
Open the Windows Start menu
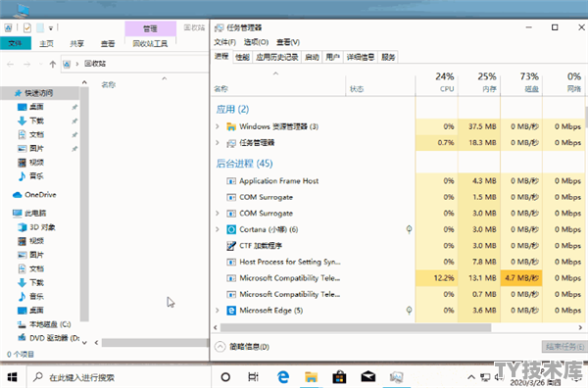13,377
